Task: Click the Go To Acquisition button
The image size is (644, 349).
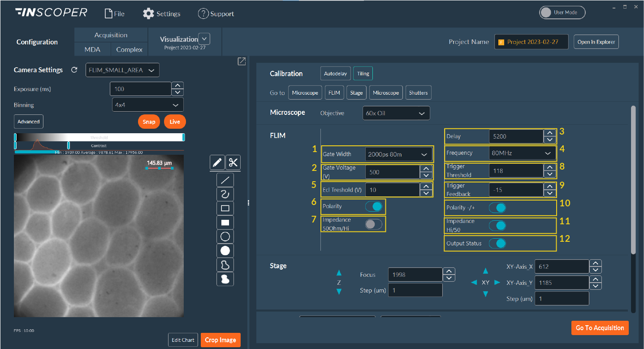Action: (x=600, y=328)
